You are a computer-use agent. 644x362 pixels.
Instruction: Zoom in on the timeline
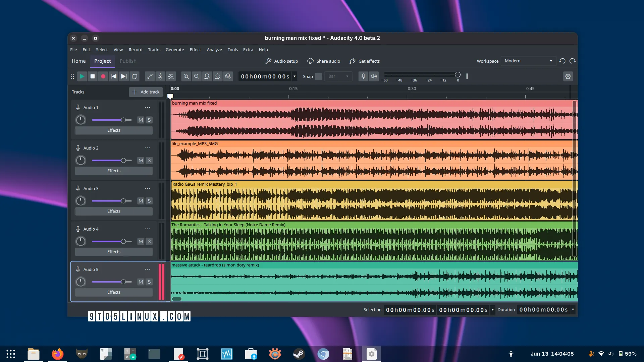pos(186,76)
